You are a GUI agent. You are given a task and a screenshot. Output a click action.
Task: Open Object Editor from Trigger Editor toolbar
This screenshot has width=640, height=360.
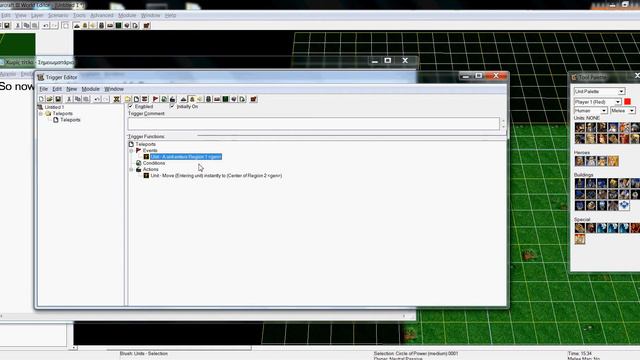click(x=208, y=99)
